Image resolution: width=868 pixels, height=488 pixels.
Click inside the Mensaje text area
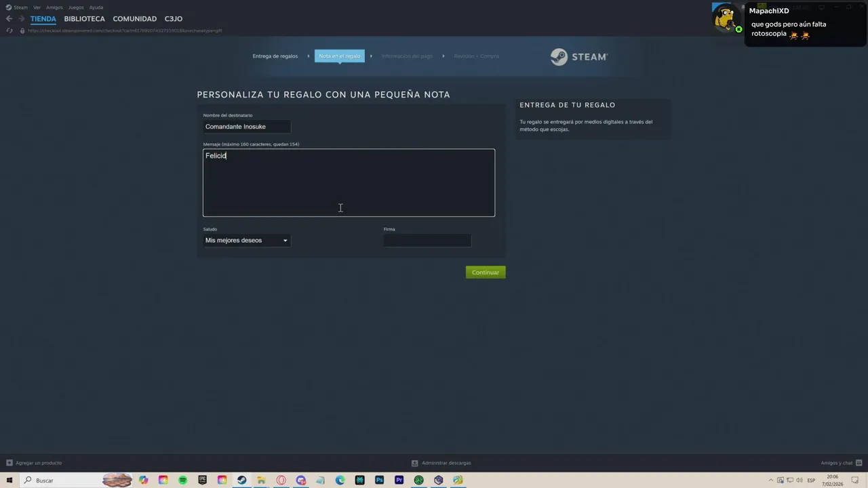pyautogui.click(x=349, y=183)
